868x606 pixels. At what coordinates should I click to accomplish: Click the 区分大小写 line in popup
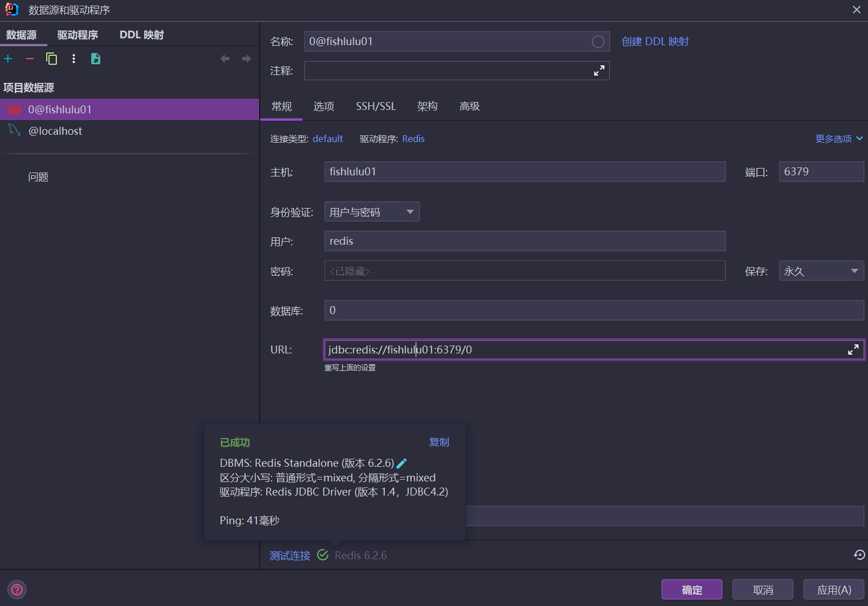[x=328, y=477]
